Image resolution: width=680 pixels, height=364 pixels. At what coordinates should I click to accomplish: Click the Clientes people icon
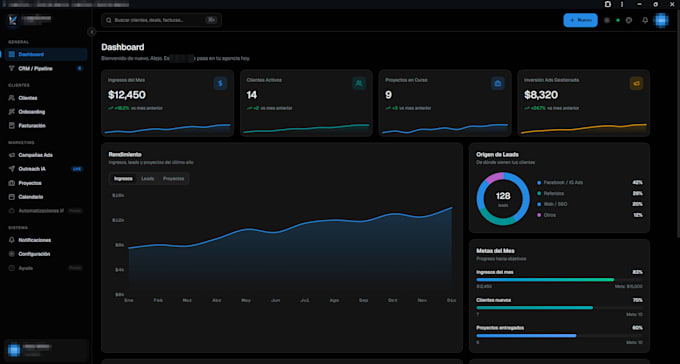tap(12, 98)
